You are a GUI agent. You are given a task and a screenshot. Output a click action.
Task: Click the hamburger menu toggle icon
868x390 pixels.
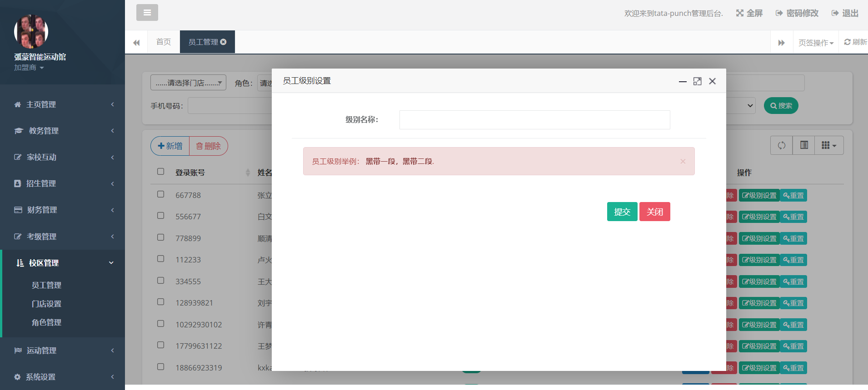point(147,13)
